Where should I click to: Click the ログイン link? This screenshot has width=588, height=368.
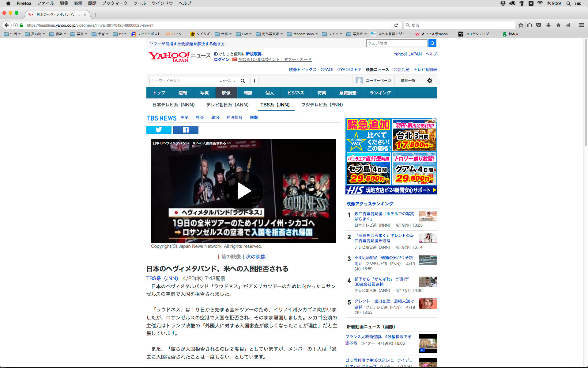[221, 59]
